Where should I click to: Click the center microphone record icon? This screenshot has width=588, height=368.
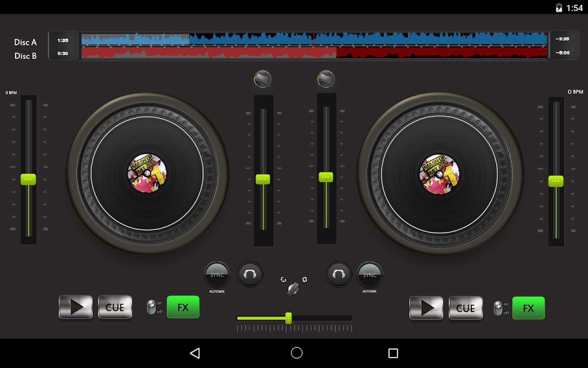click(x=293, y=289)
